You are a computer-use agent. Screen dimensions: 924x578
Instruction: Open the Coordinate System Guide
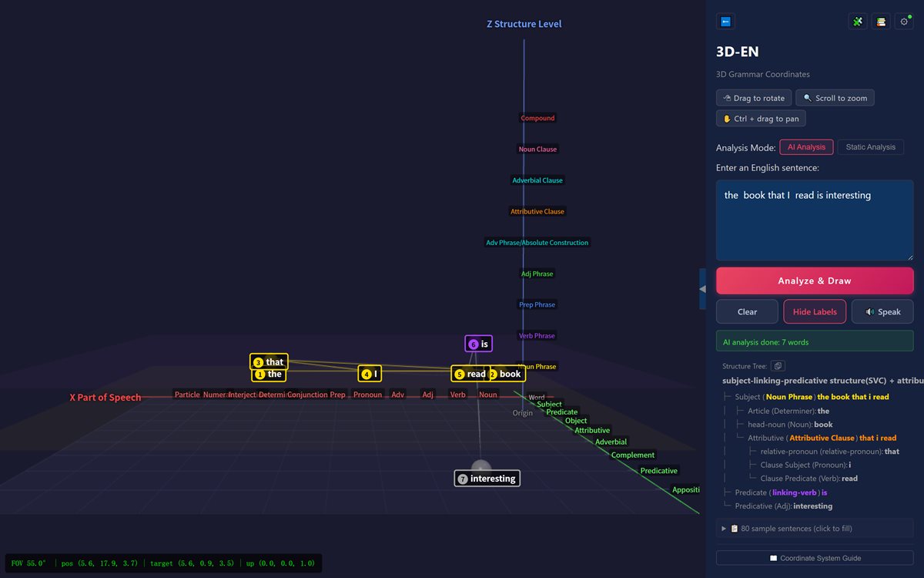pos(815,558)
